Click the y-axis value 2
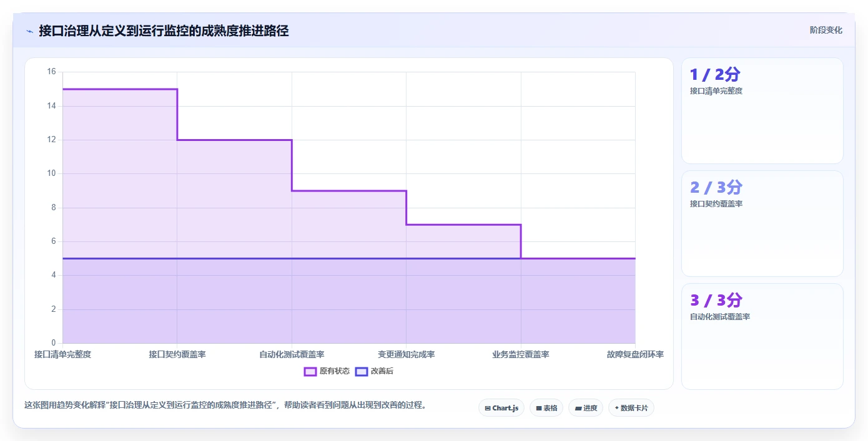868x441 pixels. tap(54, 309)
